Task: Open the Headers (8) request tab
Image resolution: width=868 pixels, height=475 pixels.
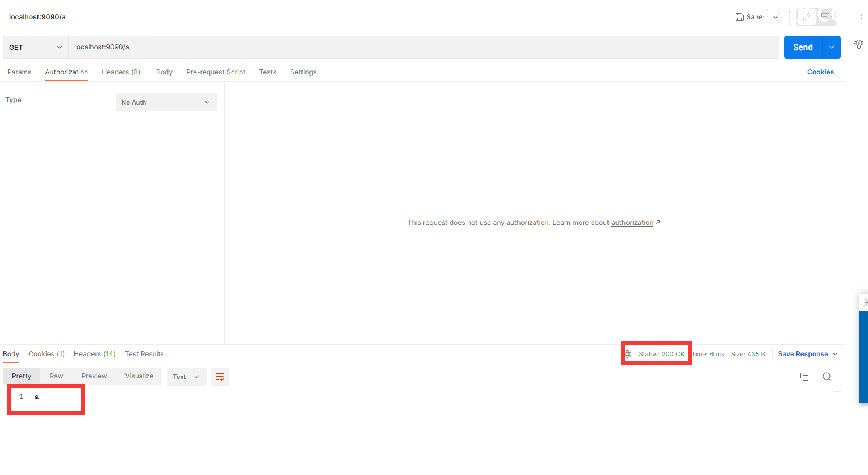Action: click(121, 72)
